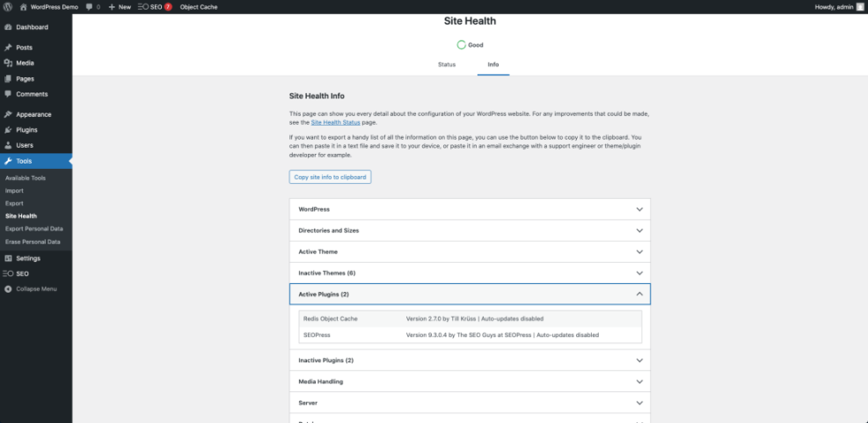Expand Inactive Plugins (2) section
This screenshot has width=868, height=423.
tap(470, 361)
